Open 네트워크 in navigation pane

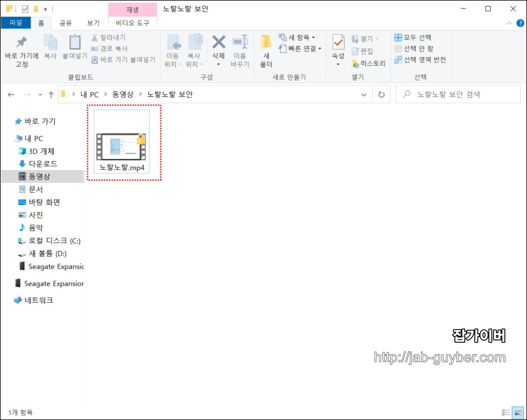(34, 300)
